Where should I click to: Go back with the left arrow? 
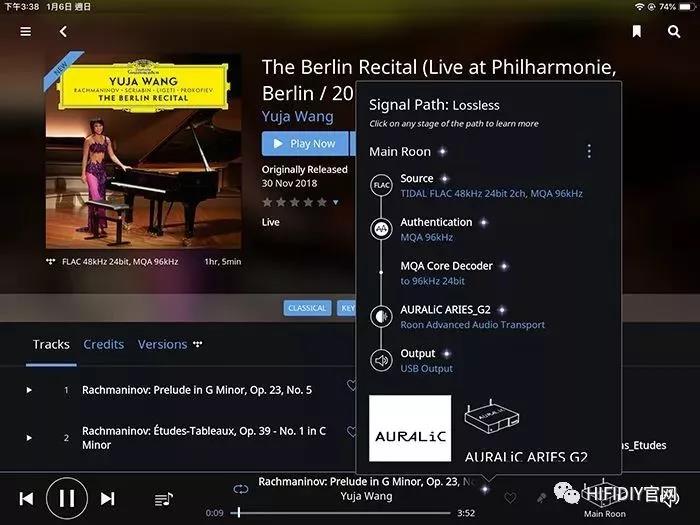63,31
